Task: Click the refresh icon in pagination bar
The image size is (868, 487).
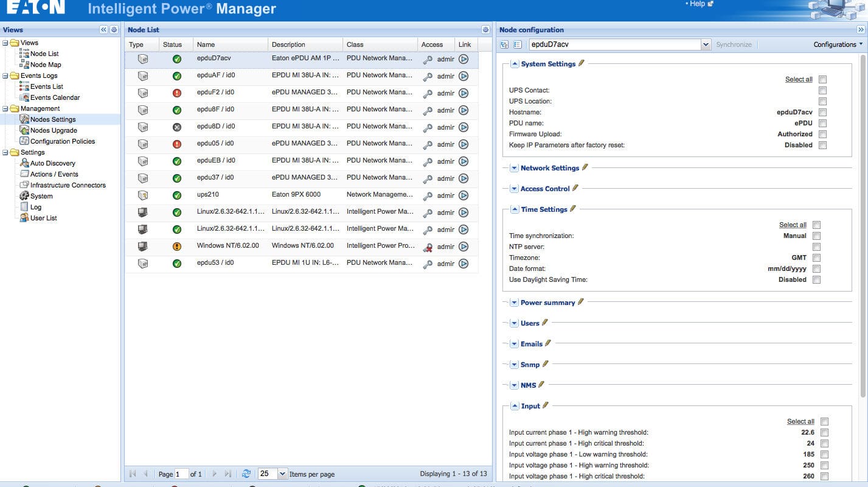Action: (246, 474)
